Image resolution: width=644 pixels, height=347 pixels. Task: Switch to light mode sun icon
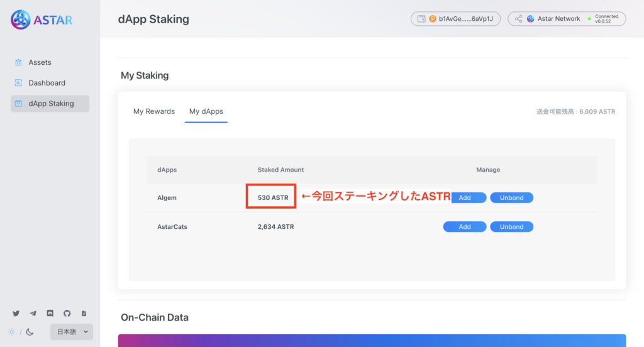(11, 332)
